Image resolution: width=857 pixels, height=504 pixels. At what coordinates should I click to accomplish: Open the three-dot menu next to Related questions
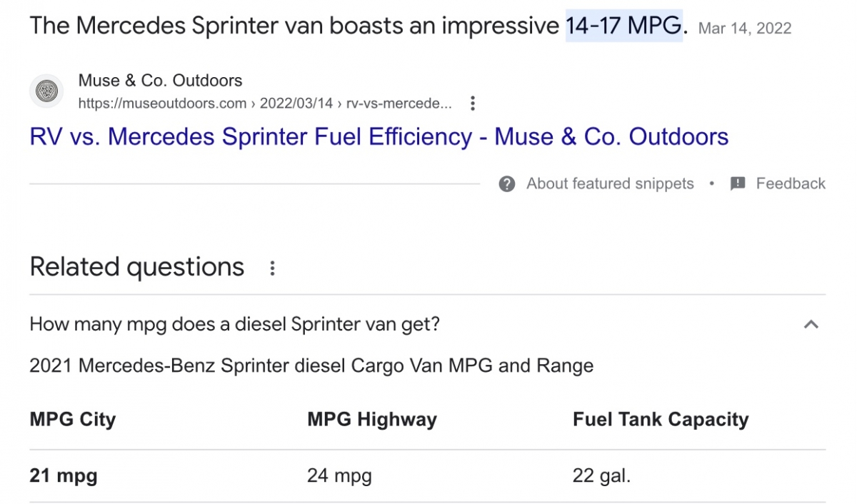coord(271,268)
